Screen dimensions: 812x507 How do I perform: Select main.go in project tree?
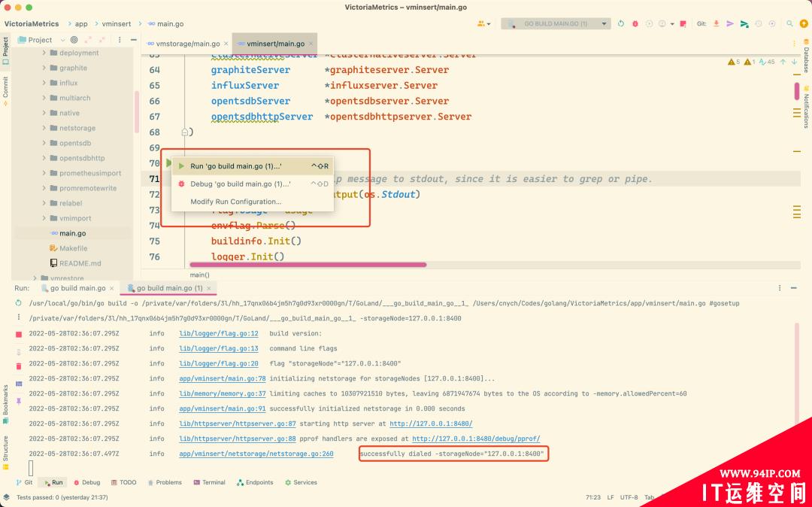tap(72, 233)
